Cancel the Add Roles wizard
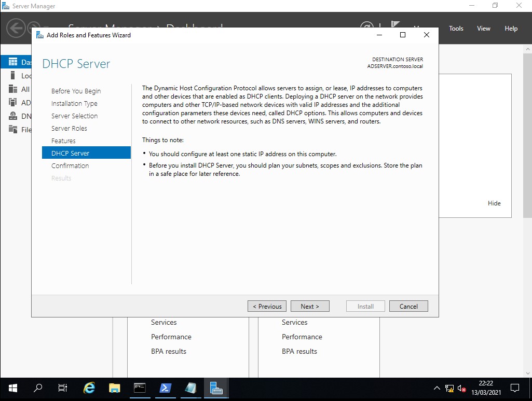The image size is (532, 401). pos(408,307)
